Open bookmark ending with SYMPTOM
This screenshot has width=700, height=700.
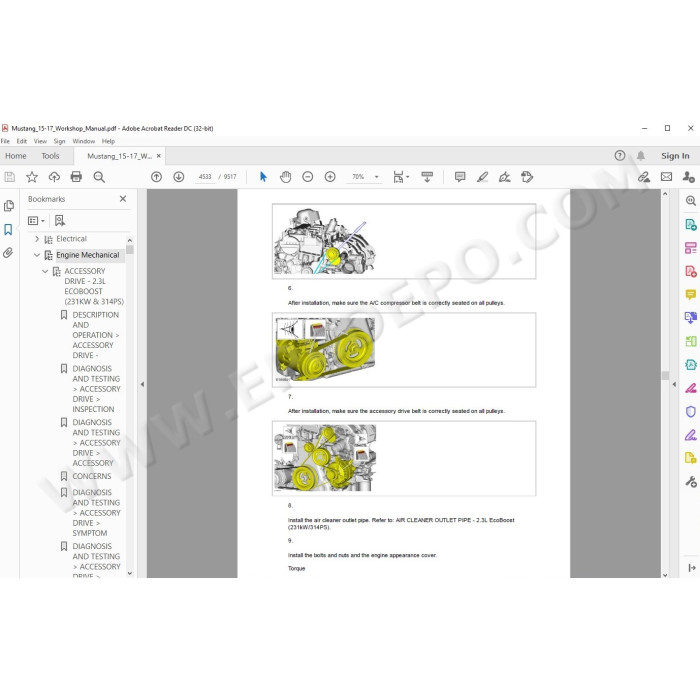pyautogui.click(x=96, y=512)
